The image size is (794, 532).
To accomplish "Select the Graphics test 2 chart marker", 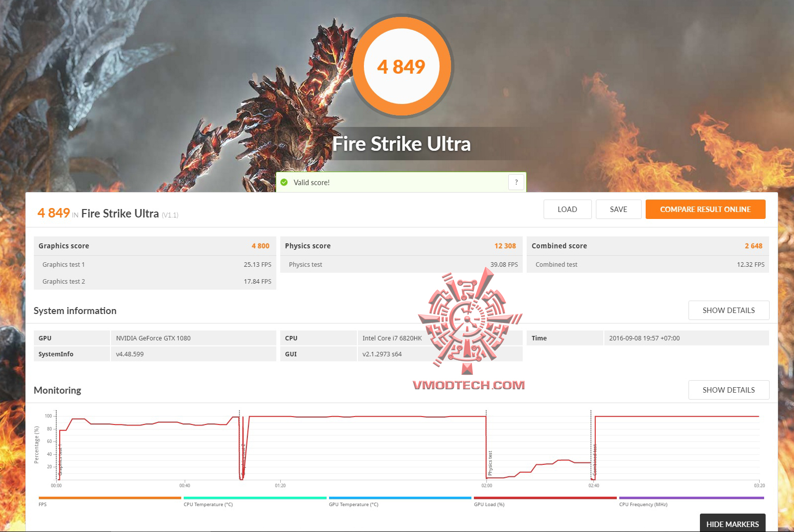I will pos(243,459).
